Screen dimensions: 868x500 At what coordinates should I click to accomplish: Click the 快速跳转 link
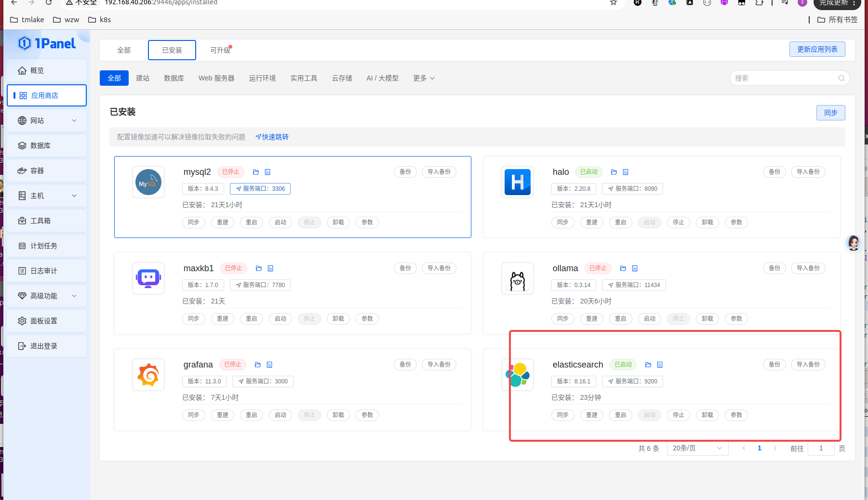pos(272,137)
